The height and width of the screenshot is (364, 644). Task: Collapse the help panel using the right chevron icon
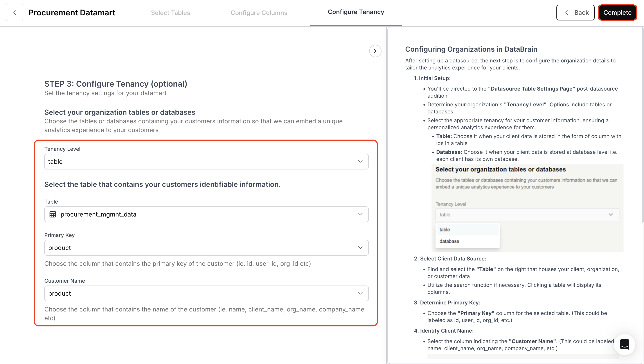(375, 51)
